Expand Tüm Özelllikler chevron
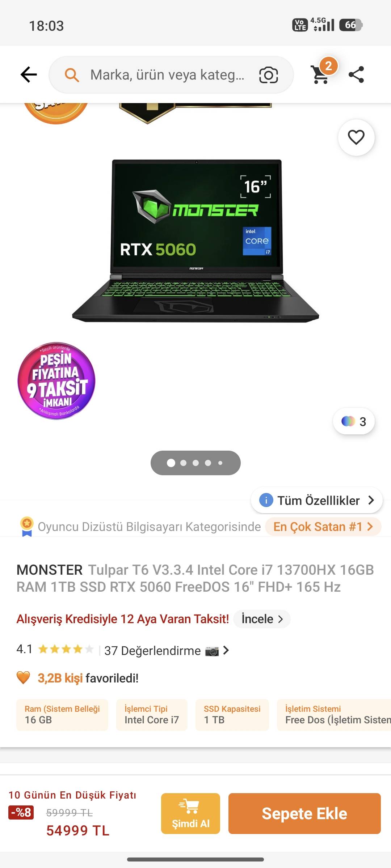This screenshot has height=868, width=391. pyautogui.click(x=371, y=500)
